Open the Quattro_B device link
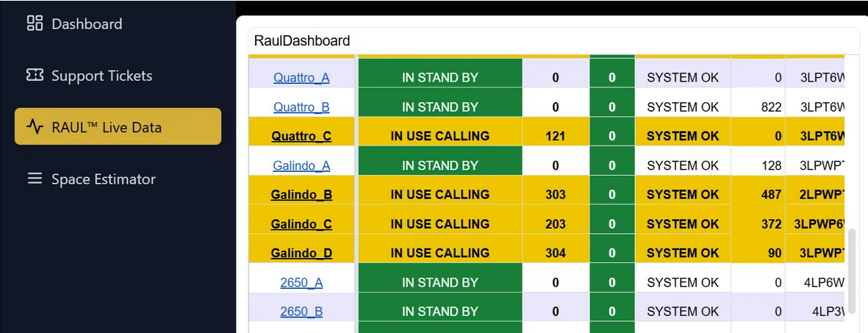The image size is (868, 333). click(301, 107)
